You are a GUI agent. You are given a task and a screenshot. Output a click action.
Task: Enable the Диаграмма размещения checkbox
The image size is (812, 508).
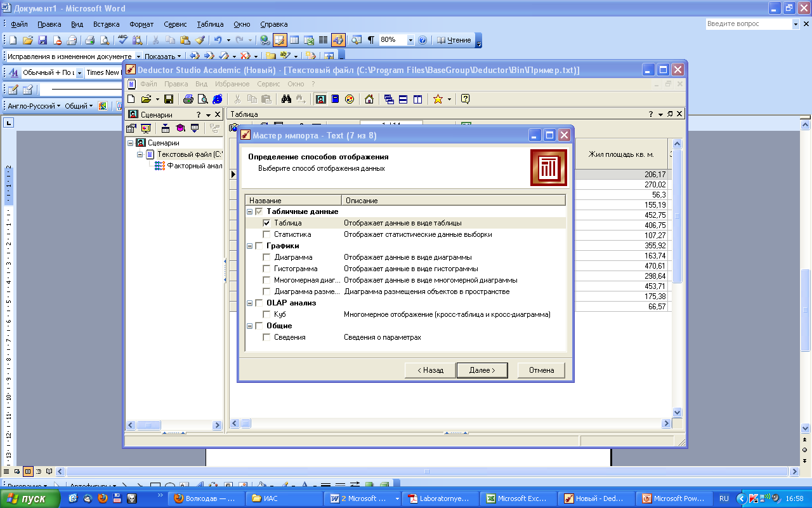coord(266,291)
